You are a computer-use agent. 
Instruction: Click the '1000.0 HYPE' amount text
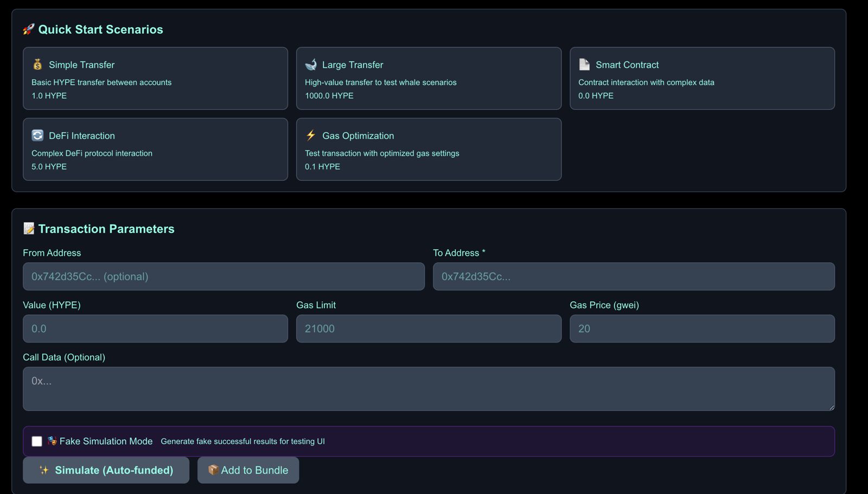[x=329, y=96]
